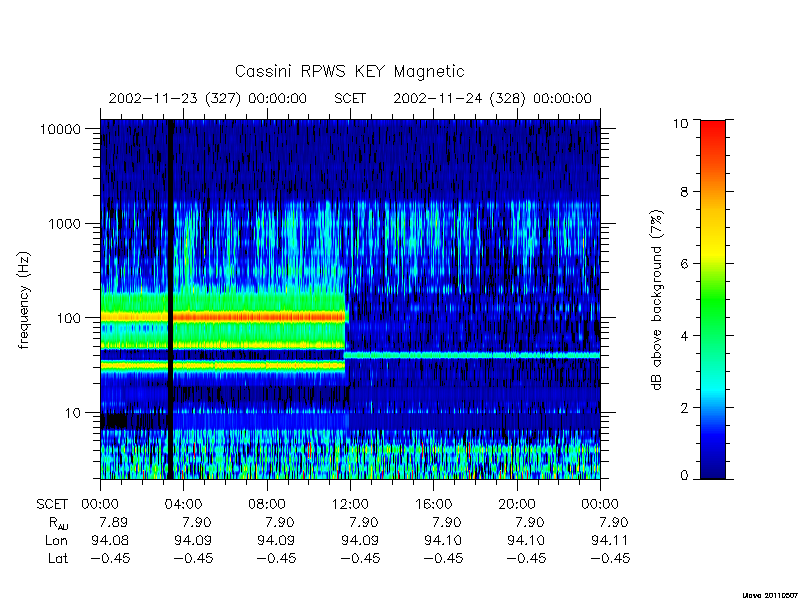This screenshot has width=800, height=600.
Task: Click the longitude value "94.08"
Action: coord(110,540)
